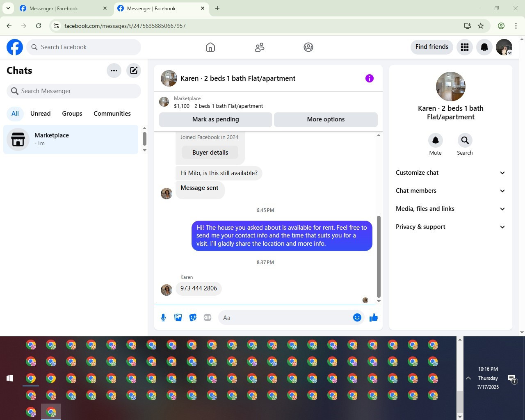Click the address bar URL
Viewport: 525px width, 420px height.
(125, 26)
